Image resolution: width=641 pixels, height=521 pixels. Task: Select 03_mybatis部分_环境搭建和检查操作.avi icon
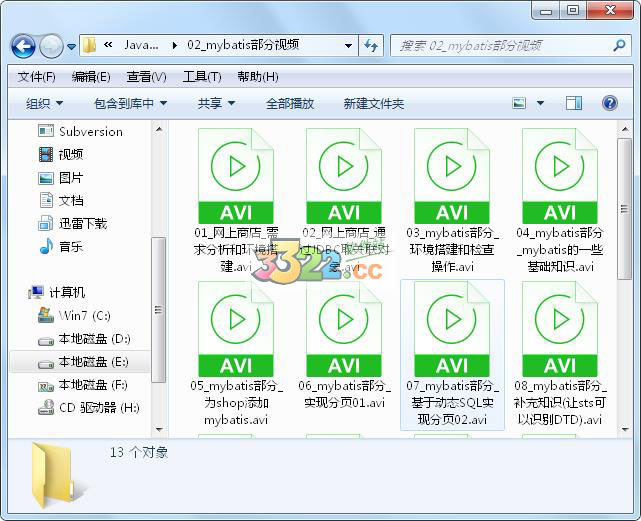tap(452, 176)
